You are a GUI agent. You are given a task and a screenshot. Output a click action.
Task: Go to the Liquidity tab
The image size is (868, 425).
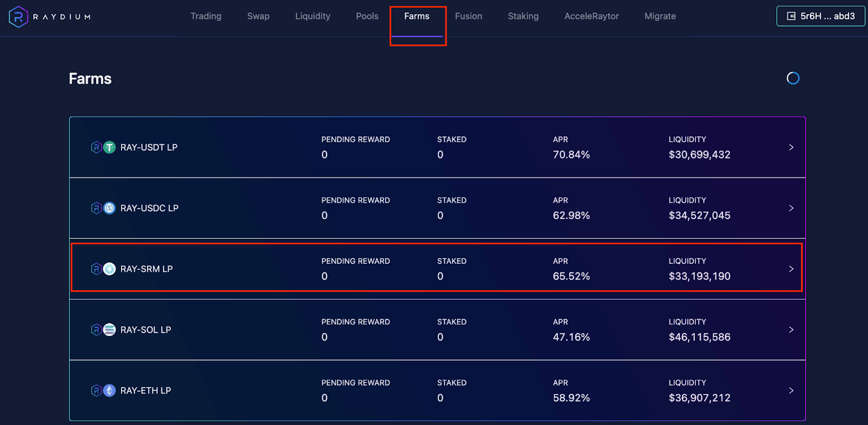click(312, 16)
